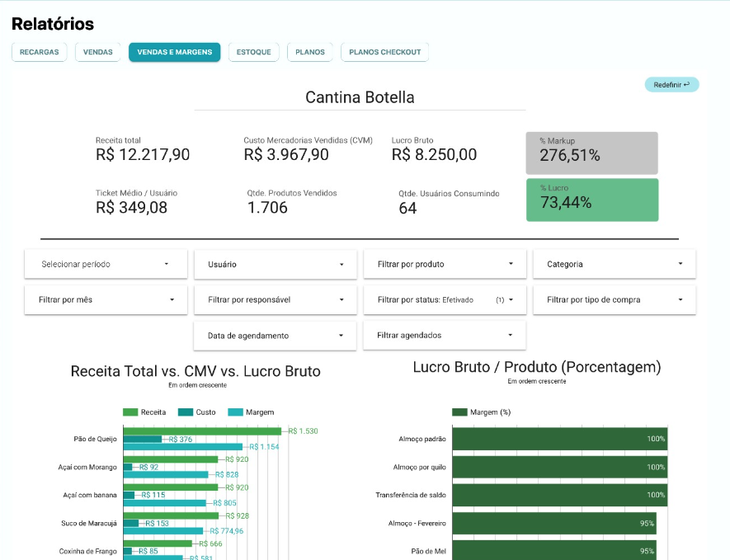Open the Categoria dropdown
The width and height of the screenshot is (730, 560).
614,264
